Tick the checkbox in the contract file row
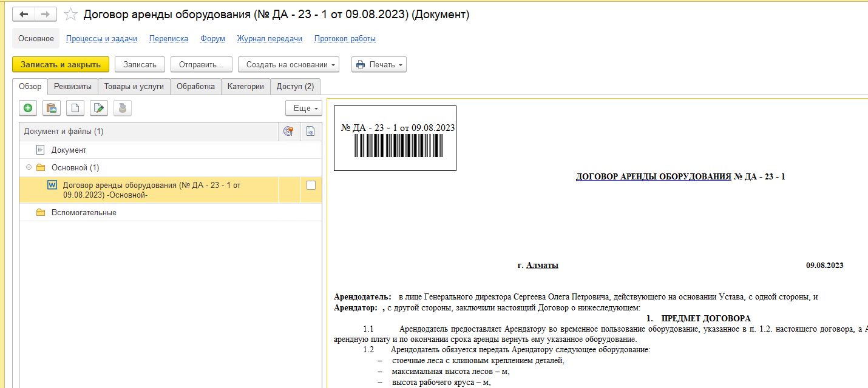The height and width of the screenshot is (388, 868). click(x=311, y=186)
